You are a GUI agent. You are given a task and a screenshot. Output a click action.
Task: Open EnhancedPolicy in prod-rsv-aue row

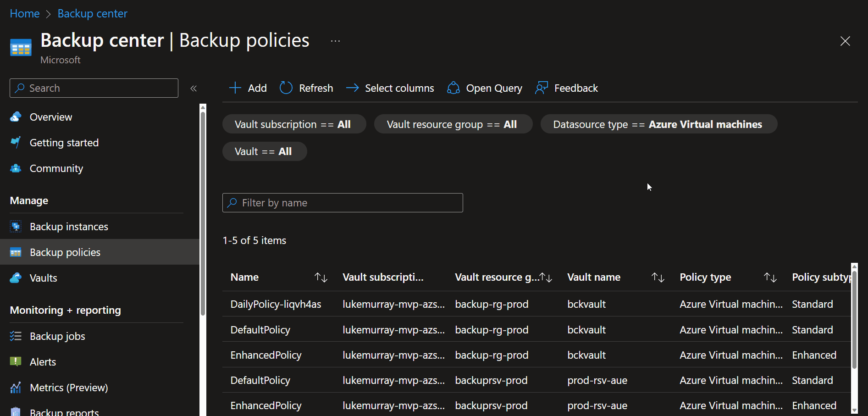(x=266, y=405)
